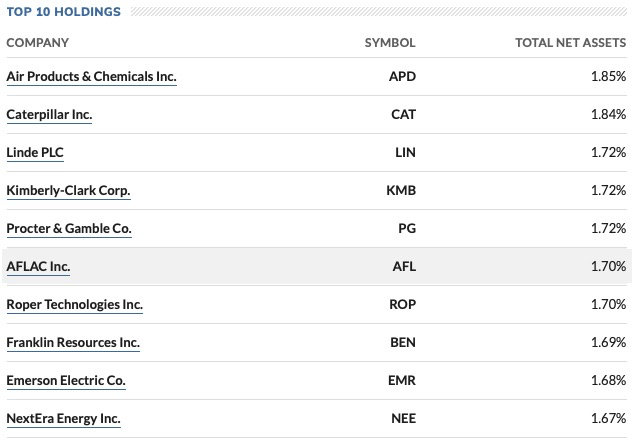The image size is (641, 440).
Task: Select the Emerson Electric Co. link
Action: pyautogui.click(x=66, y=381)
